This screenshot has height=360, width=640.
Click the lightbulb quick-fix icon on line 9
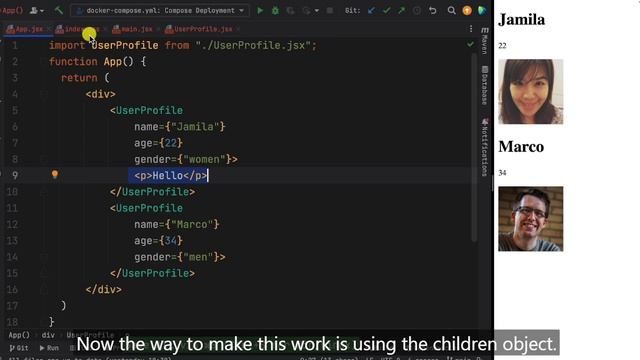[x=55, y=175]
